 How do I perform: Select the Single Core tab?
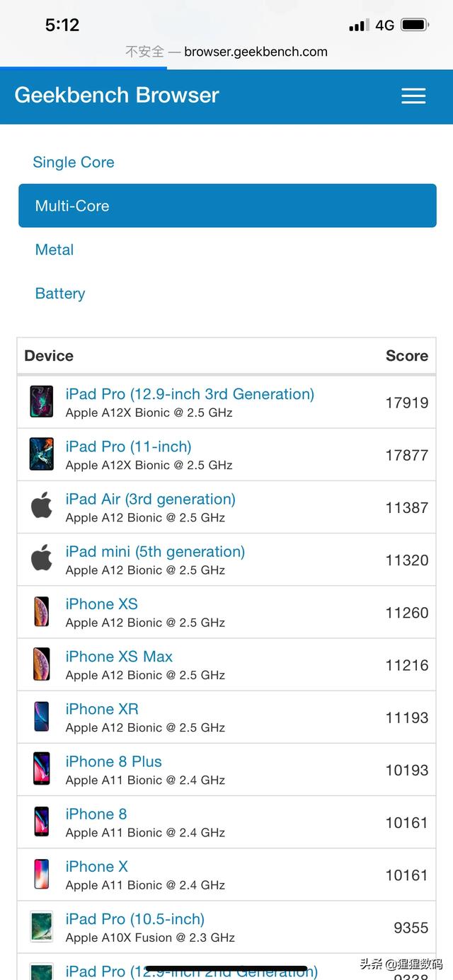(74, 162)
